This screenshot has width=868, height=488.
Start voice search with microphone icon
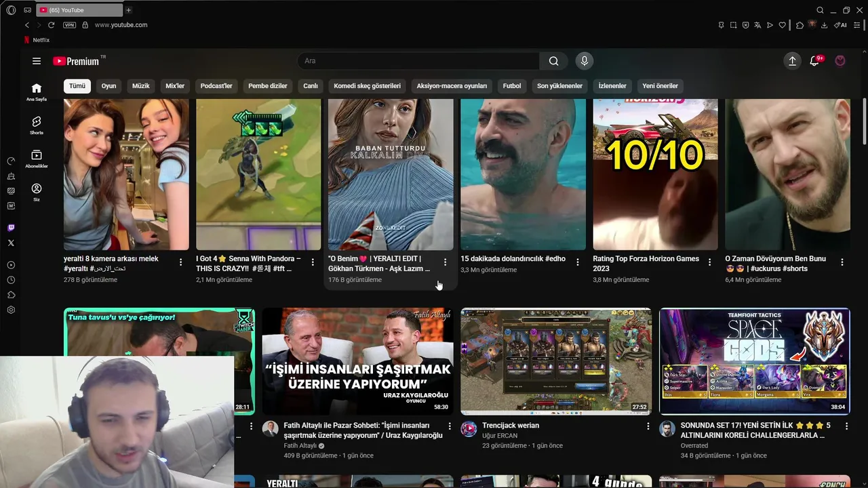coord(585,61)
